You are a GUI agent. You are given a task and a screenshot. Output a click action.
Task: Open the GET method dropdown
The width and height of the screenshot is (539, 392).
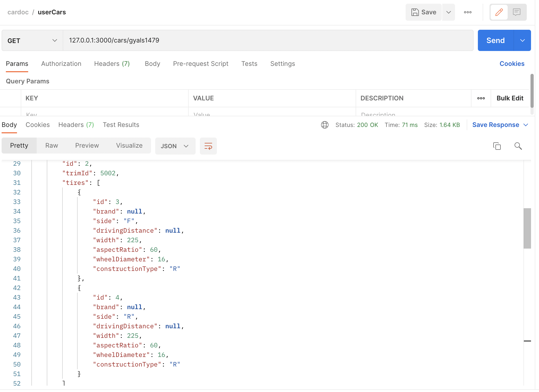click(x=32, y=40)
